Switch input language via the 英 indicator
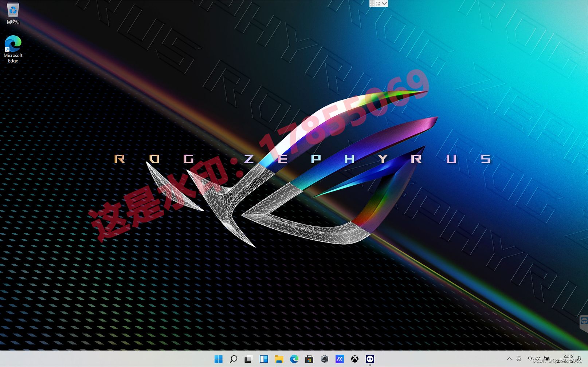The image size is (588, 367). tap(519, 359)
